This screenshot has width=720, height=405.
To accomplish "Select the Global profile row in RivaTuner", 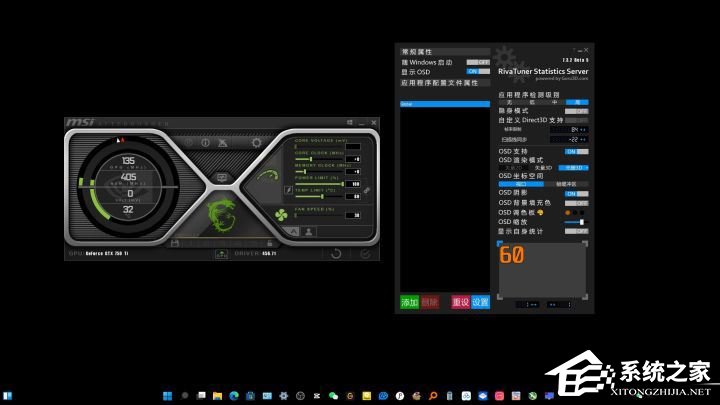I will point(445,104).
